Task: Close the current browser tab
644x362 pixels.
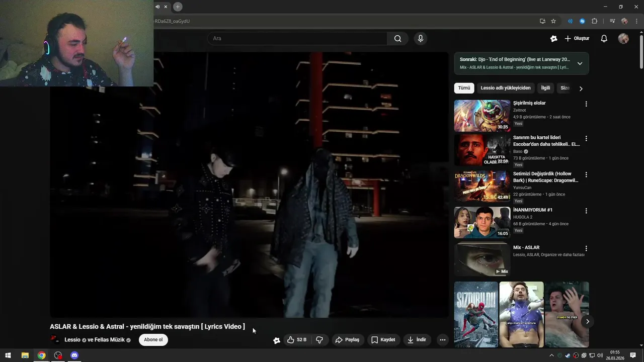Action: click(166, 7)
